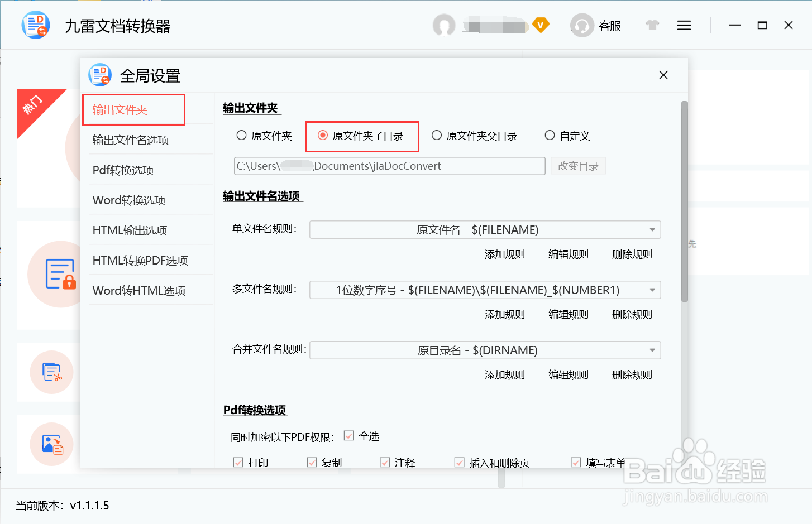Click the PDF encryption lock document icon

pos(61,274)
